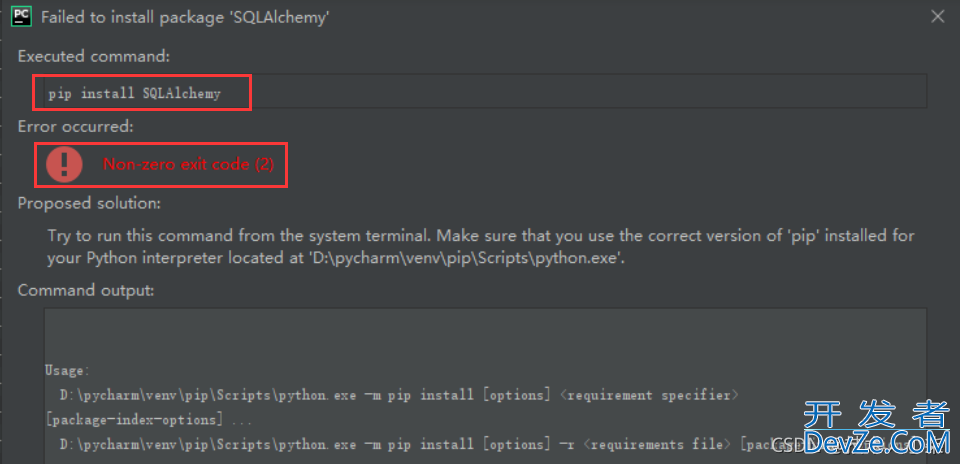The height and width of the screenshot is (464, 960).
Task: Click the 'Non-zero exit code (2)' message
Action: point(189,164)
